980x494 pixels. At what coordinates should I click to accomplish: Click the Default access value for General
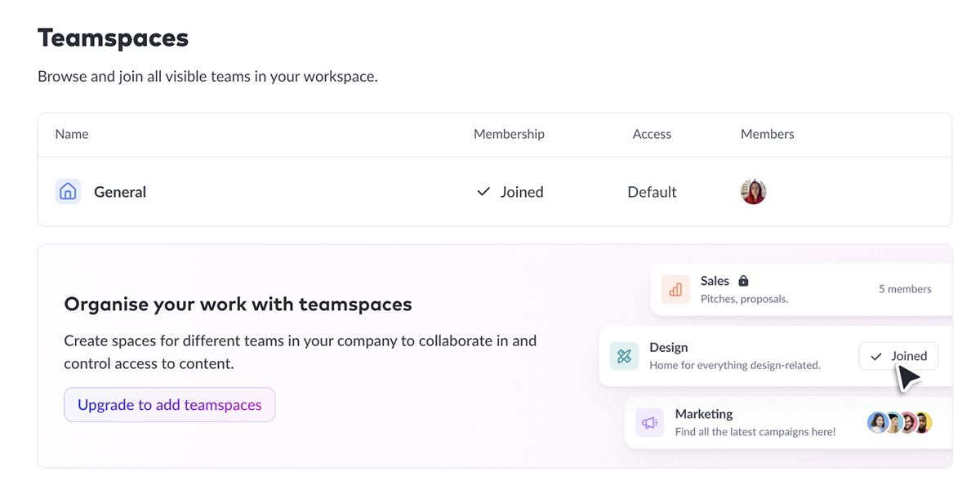(652, 192)
